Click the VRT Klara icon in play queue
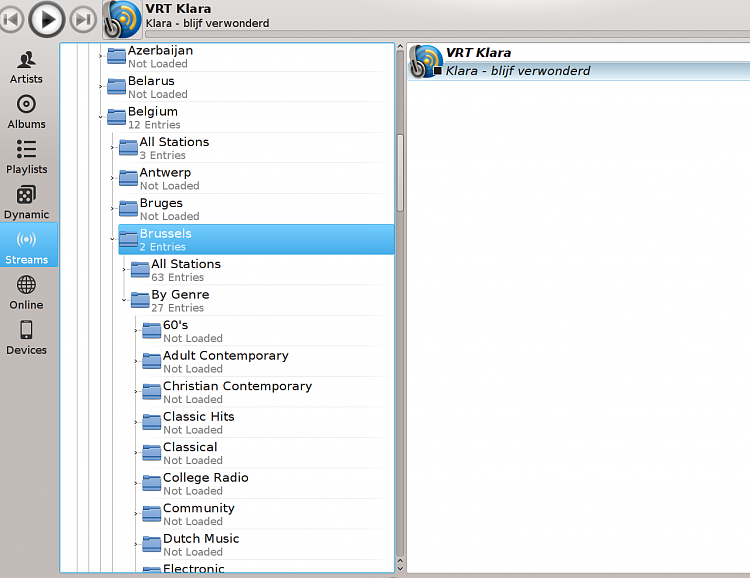This screenshot has height=578, width=750. pyautogui.click(x=426, y=61)
